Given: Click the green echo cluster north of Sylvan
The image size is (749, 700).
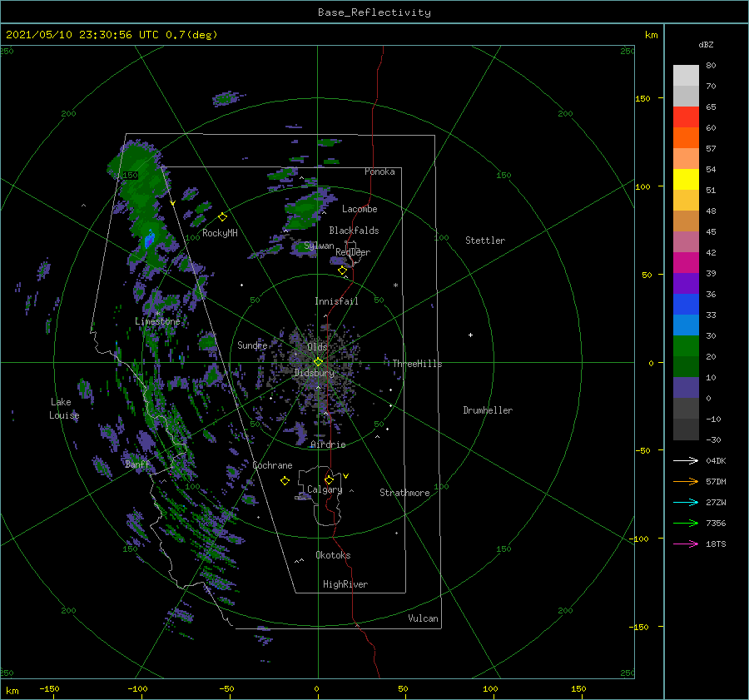Looking at the screenshot, I should pos(304,210).
